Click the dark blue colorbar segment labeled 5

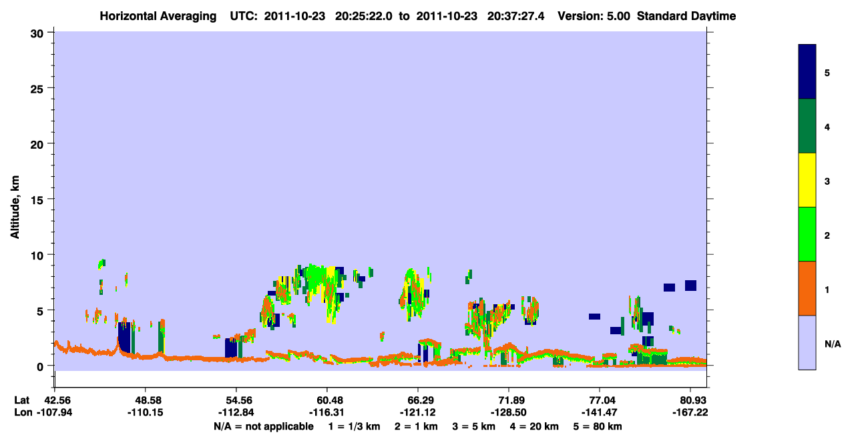(x=807, y=72)
